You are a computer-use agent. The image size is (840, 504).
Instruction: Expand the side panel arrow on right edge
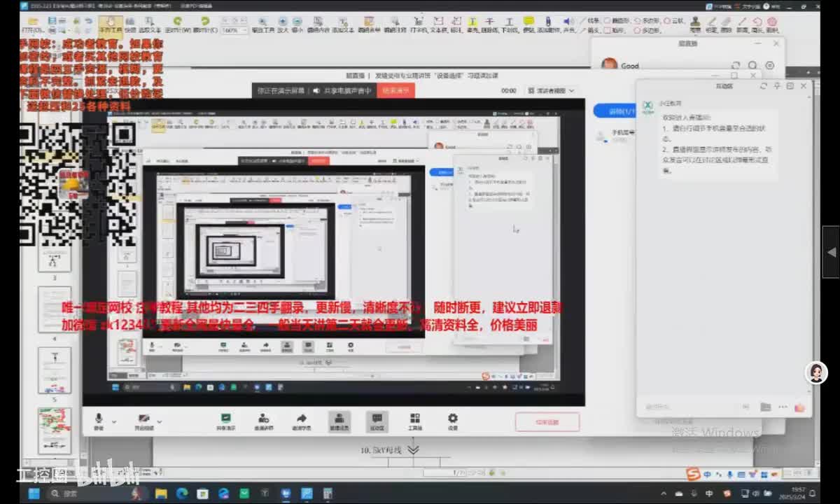pyautogui.click(x=831, y=252)
